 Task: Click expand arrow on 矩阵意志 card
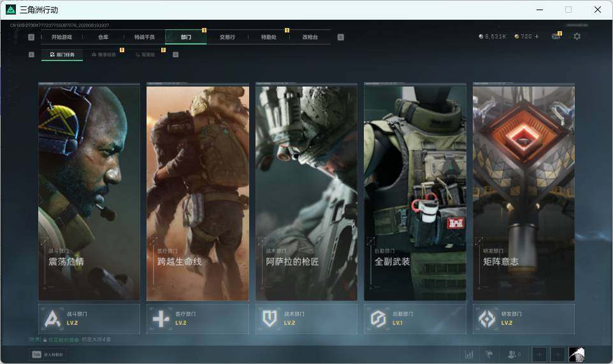[x=479, y=241]
